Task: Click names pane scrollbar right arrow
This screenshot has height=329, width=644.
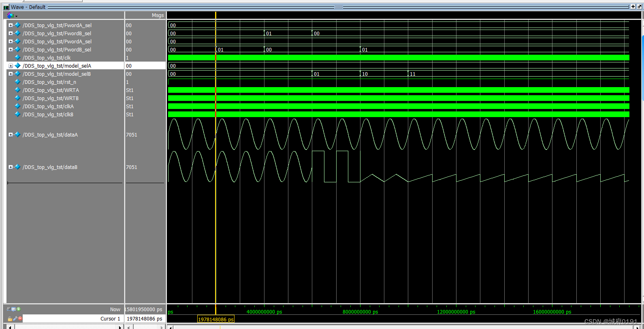Action: [x=120, y=327]
